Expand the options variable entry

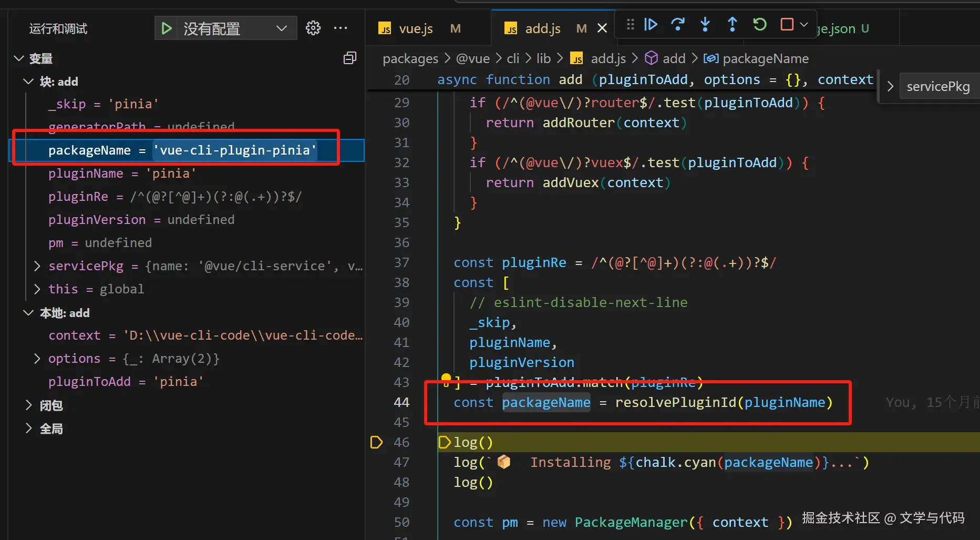point(37,359)
